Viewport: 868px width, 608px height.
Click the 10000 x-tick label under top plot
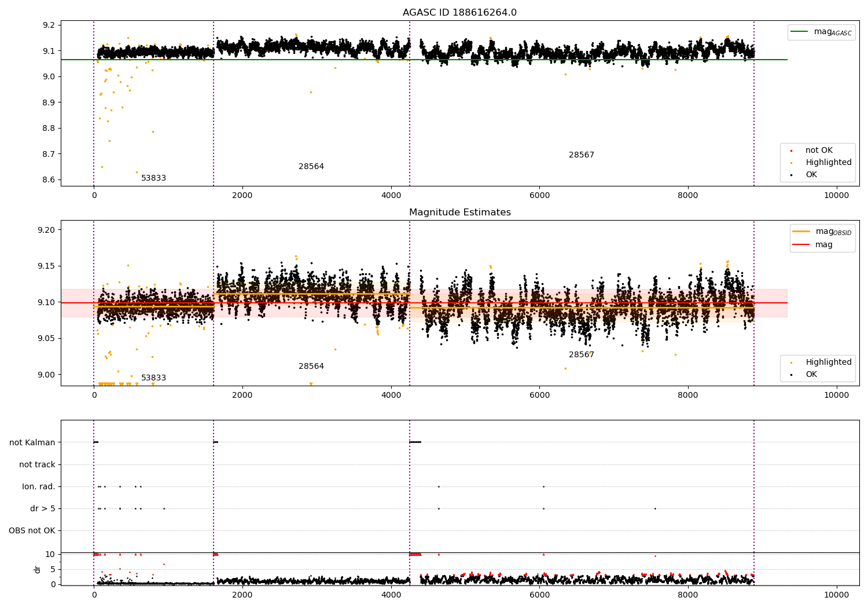[x=836, y=196]
